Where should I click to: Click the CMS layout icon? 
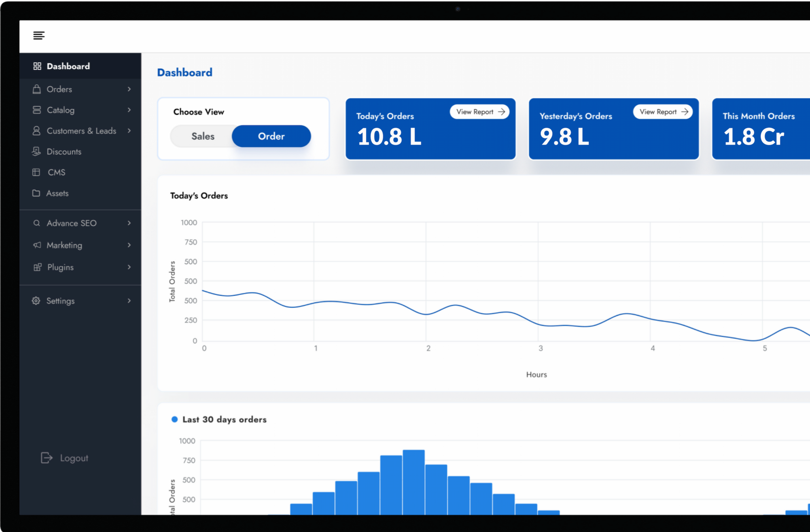coord(36,172)
